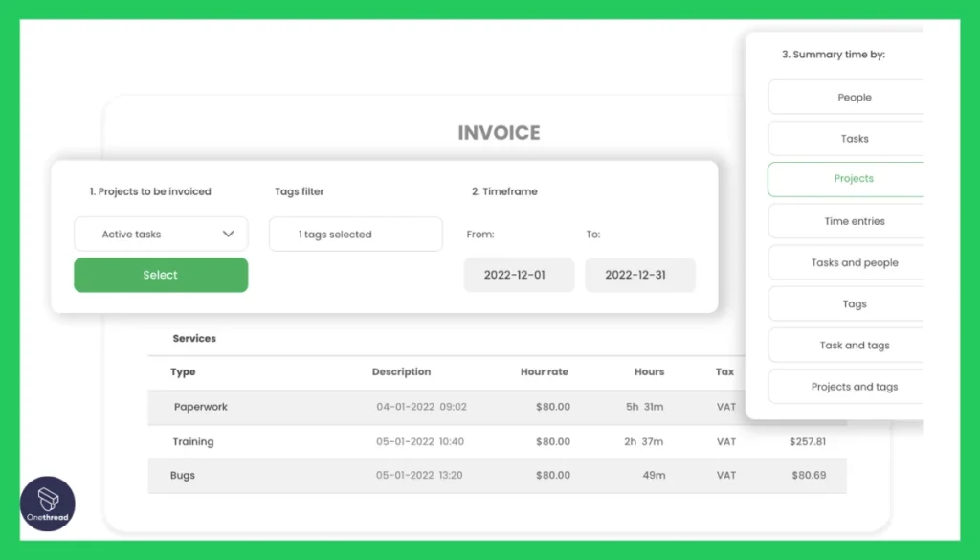
Task: Select the Projects and tags summary option
Action: click(846, 386)
